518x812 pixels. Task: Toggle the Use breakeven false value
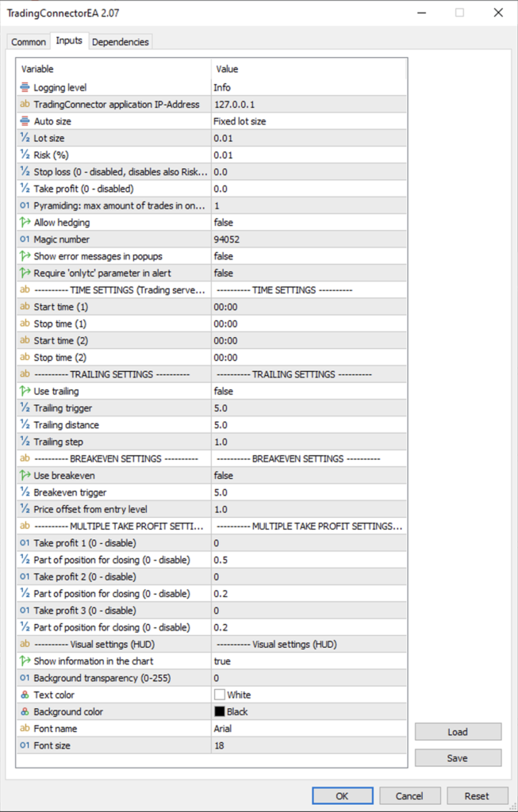tap(223, 476)
